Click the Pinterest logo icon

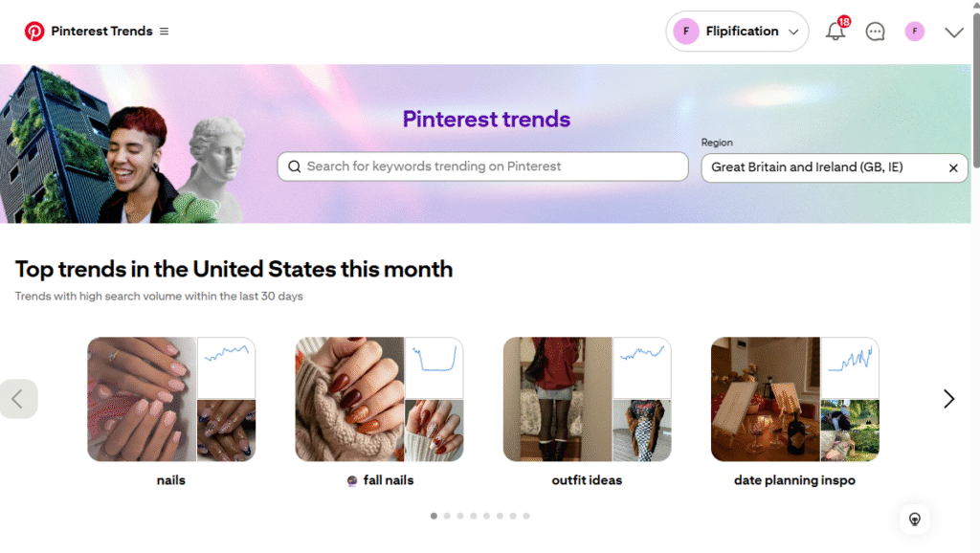pyautogui.click(x=34, y=32)
